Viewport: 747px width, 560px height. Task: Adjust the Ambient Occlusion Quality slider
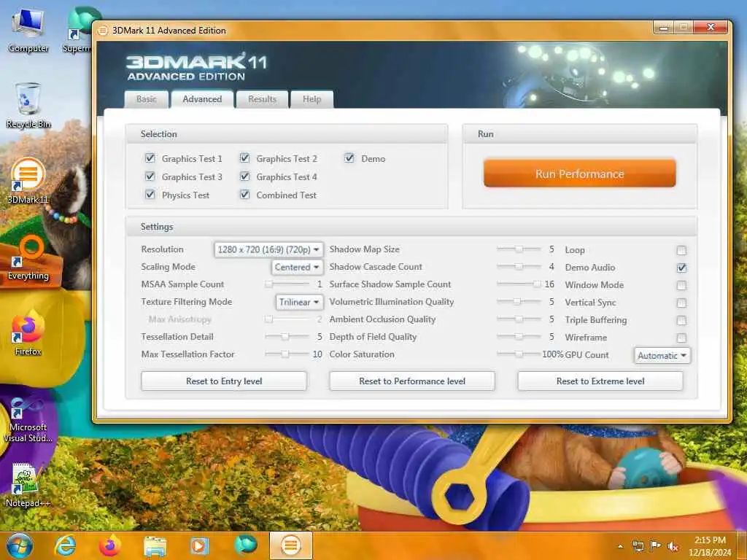point(519,319)
